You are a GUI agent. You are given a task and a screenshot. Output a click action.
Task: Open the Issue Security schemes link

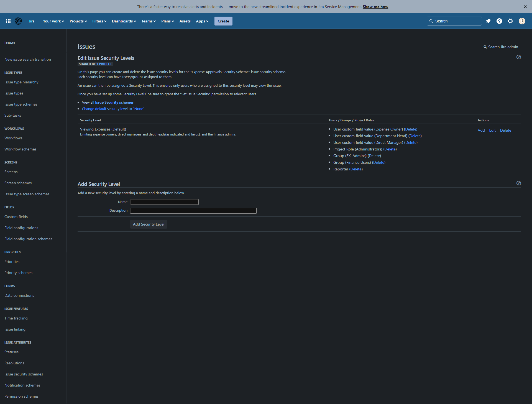click(x=114, y=102)
